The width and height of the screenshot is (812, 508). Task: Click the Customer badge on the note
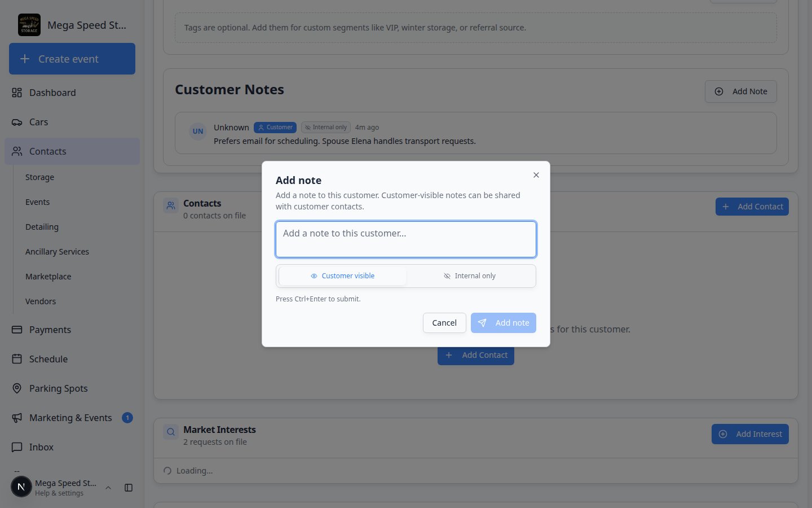275,128
